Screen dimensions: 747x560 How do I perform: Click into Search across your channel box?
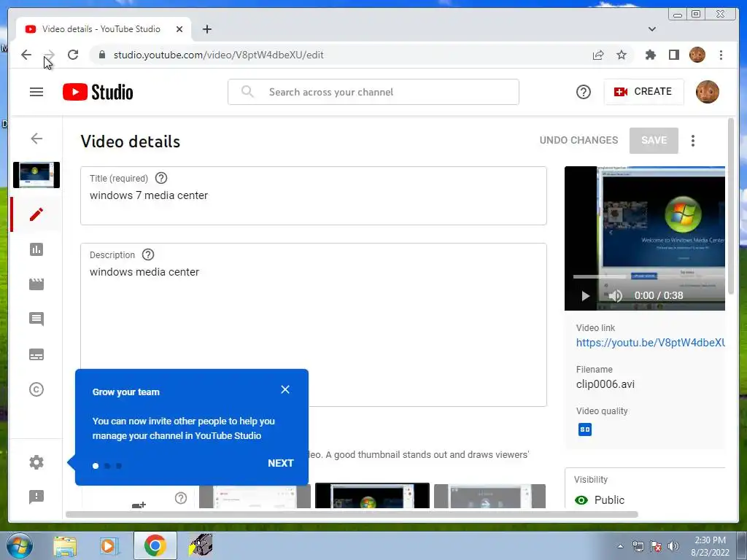tap(373, 92)
